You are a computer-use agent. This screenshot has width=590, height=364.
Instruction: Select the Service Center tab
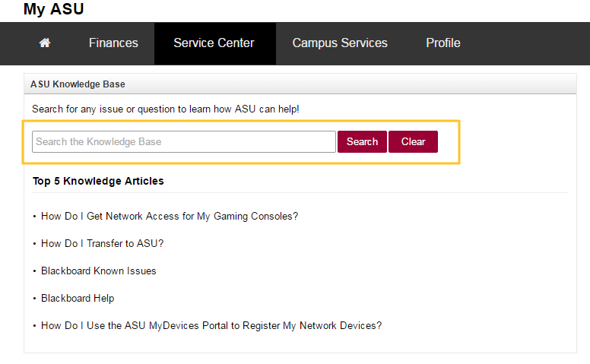(214, 43)
